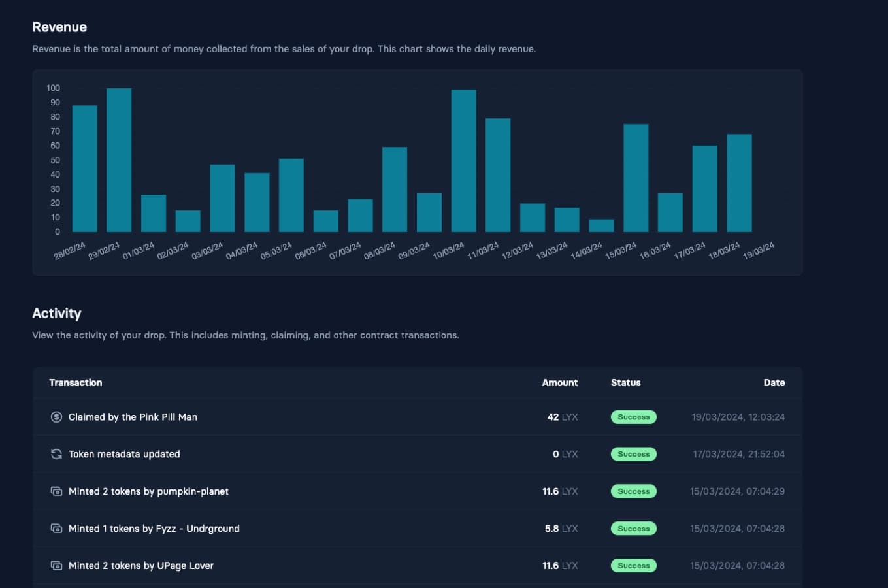Click the Success badge in the pumpkin-planet row

pos(634,491)
